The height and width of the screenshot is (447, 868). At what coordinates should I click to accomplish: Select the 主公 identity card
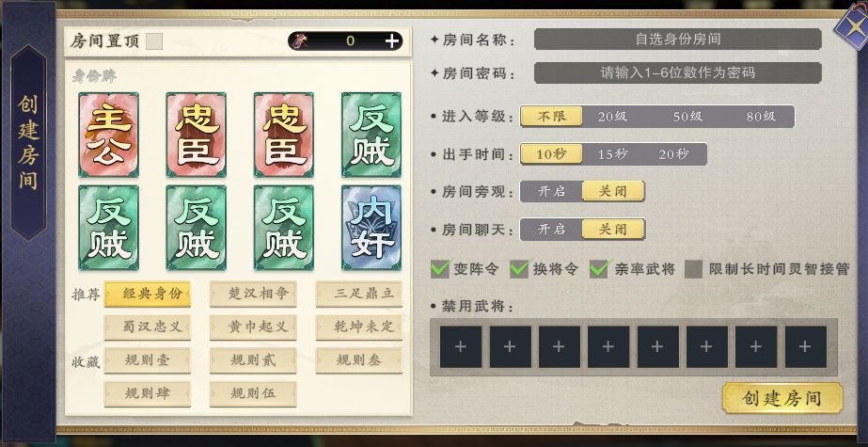coord(108,135)
